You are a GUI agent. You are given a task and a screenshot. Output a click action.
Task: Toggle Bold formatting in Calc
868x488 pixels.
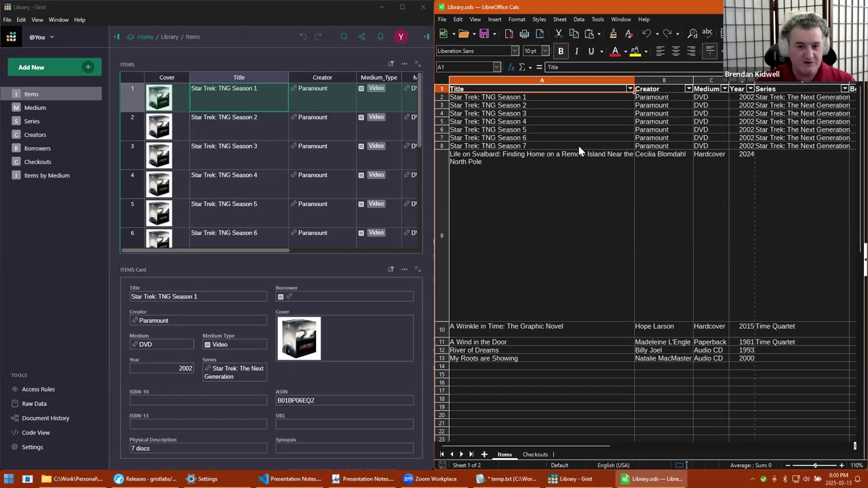pyautogui.click(x=561, y=51)
